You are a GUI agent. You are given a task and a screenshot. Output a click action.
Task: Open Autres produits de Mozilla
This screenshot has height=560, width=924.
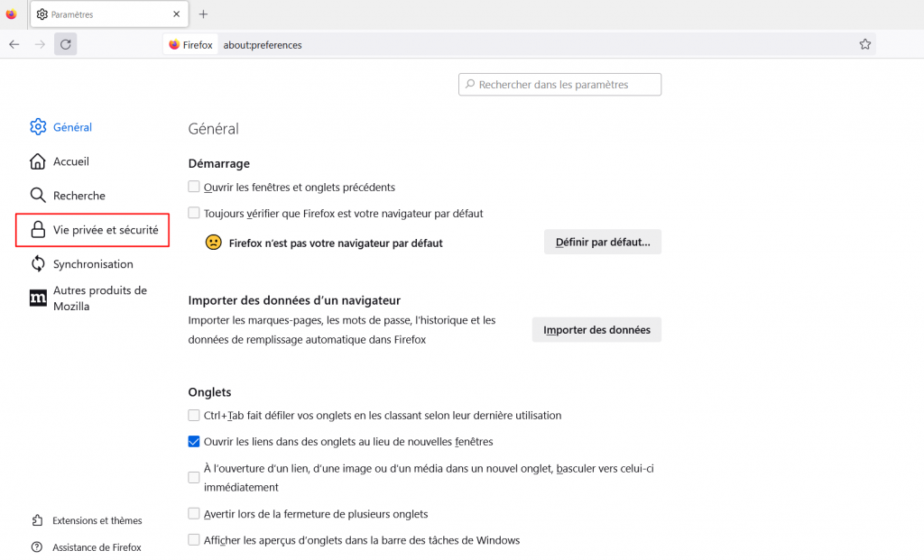99,298
